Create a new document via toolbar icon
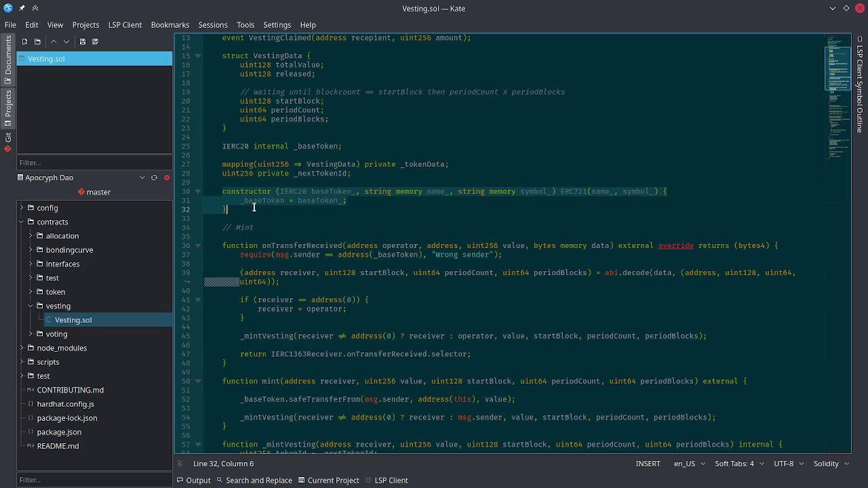Viewport: 868px width, 488px height. pyautogui.click(x=24, y=41)
